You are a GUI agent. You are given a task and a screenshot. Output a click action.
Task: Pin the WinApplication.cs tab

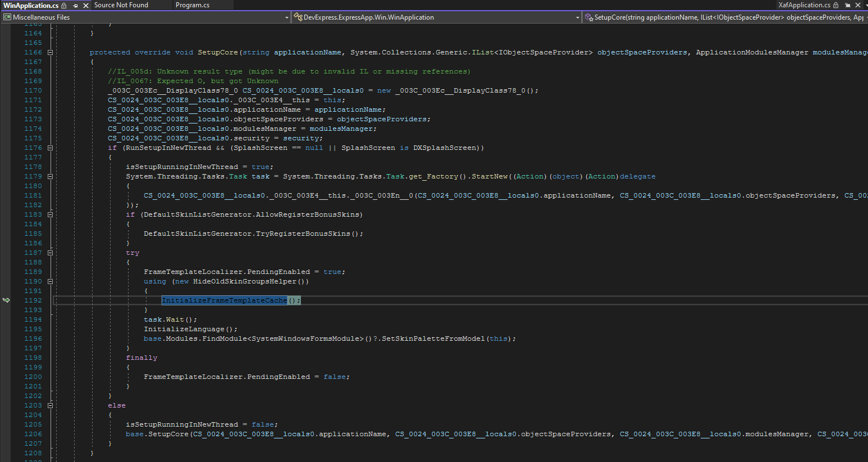pyautogui.click(x=76, y=6)
